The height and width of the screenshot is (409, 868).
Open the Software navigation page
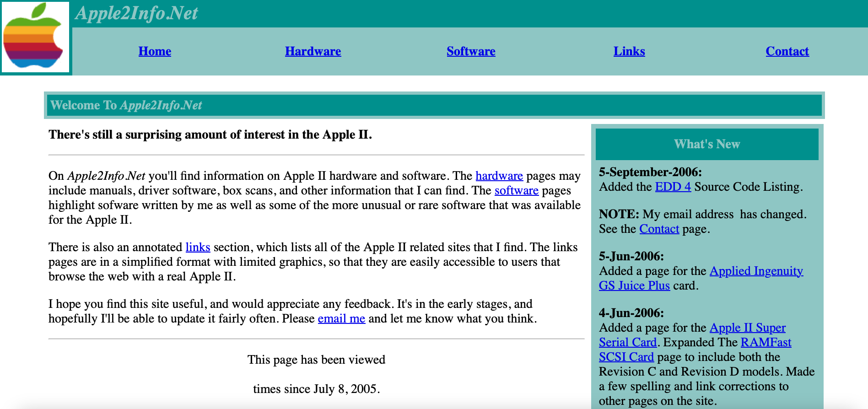pyautogui.click(x=471, y=51)
